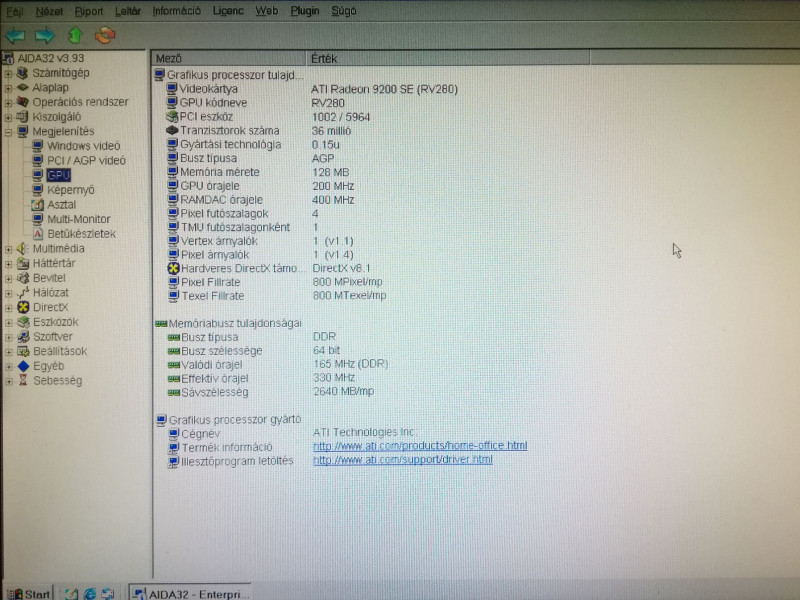Expand the Operációs rendszer tree node
The image size is (800, 600).
pyautogui.click(x=8, y=103)
